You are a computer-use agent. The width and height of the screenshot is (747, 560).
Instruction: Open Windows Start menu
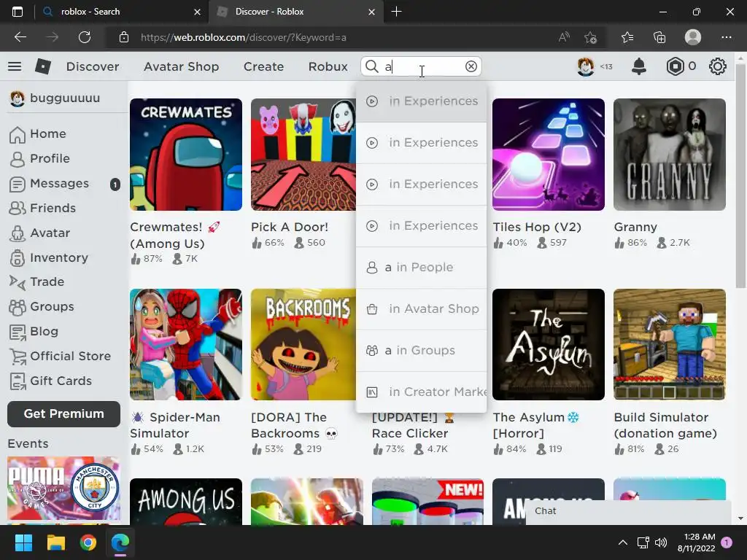pyautogui.click(x=23, y=542)
